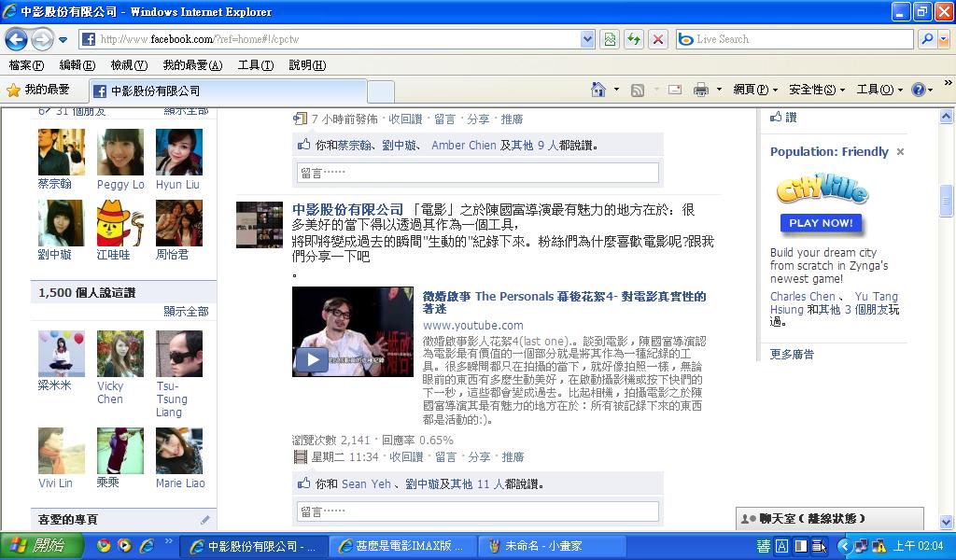
Task: Open Peggy Lo's profile link
Action: pos(120,185)
